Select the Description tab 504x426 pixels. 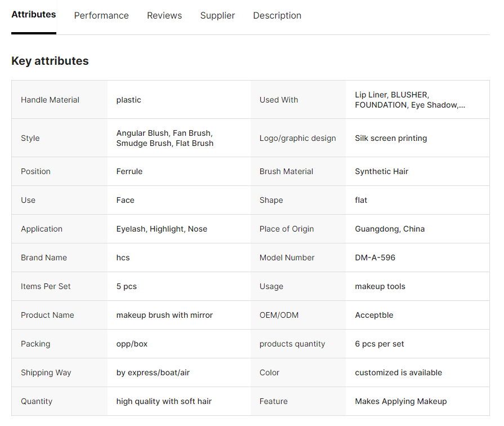(277, 16)
